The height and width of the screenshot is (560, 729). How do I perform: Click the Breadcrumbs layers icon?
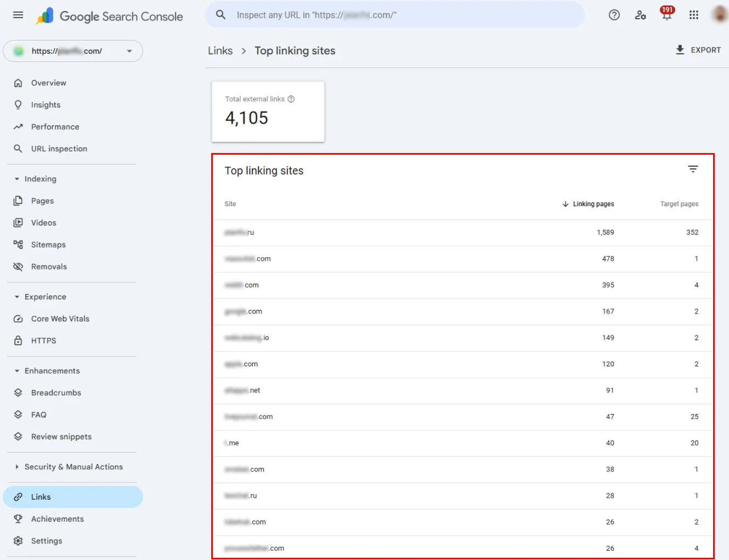pos(18,393)
